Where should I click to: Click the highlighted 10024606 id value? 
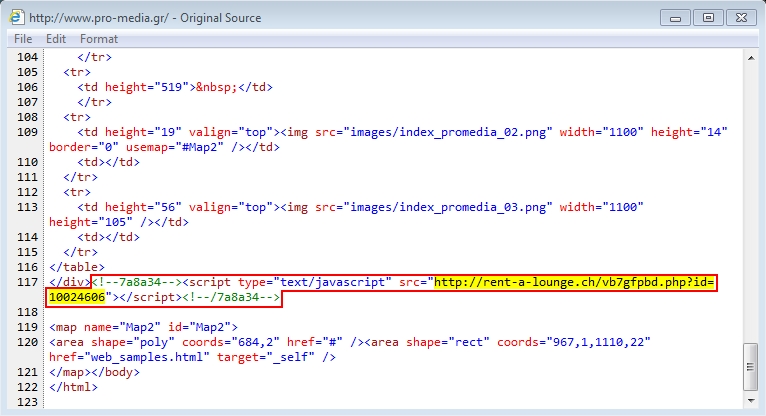point(77,297)
